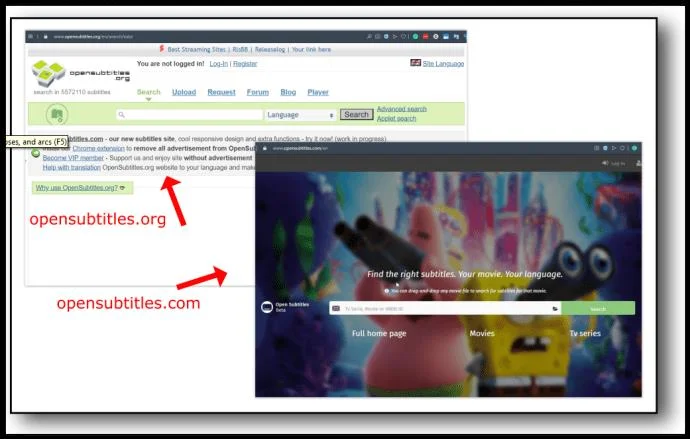Viewport: 690px width, 439px height.
Task: Click the user profile icon at .com top right
Action: [x=639, y=163]
